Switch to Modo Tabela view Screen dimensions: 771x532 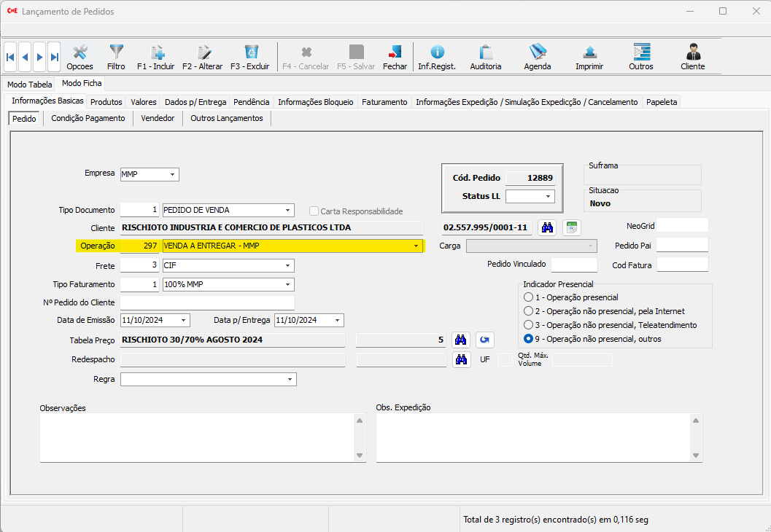(x=29, y=85)
